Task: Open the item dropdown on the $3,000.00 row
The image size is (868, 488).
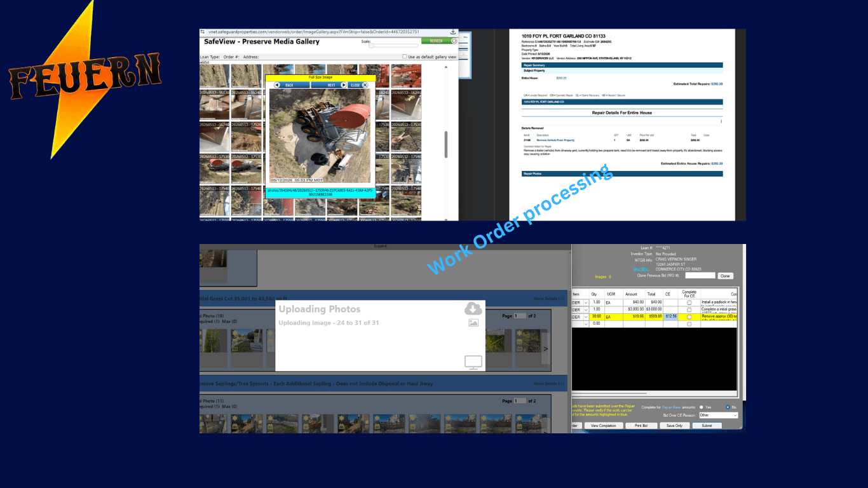Action: 585,309
